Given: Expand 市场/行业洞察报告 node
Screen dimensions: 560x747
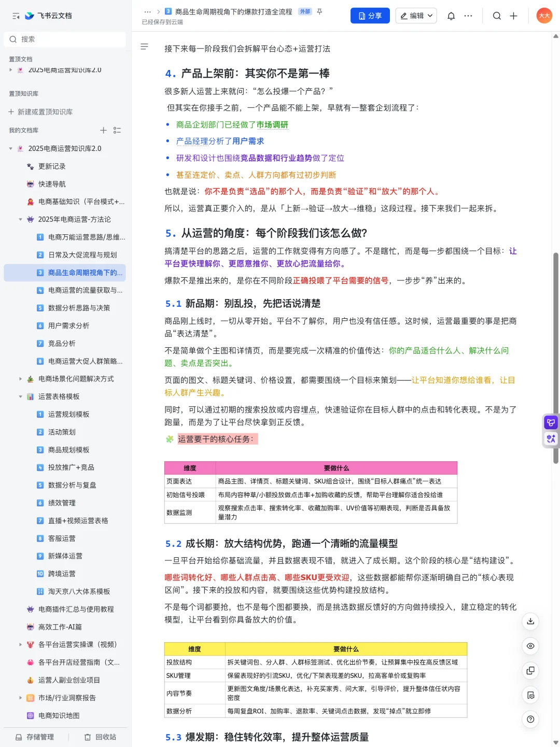Looking at the screenshot, I should [21, 698].
